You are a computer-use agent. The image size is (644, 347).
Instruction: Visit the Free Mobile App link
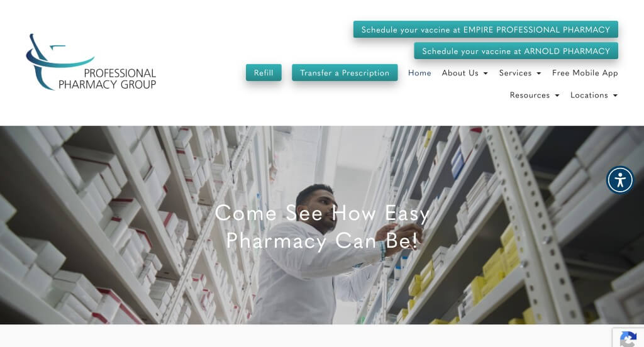[x=585, y=73]
